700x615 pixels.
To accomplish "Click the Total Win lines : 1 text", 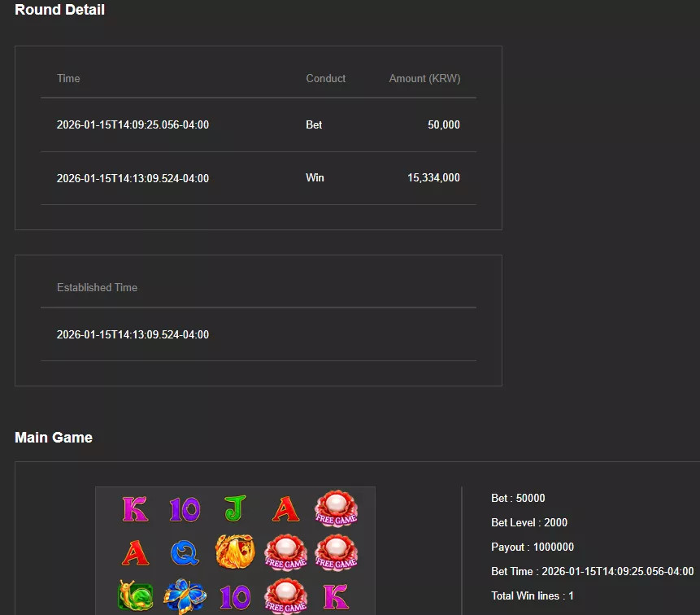I will tap(533, 595).
